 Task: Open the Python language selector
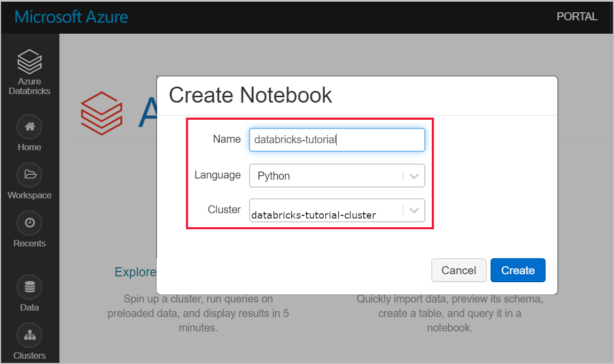(x=337, y=175)
